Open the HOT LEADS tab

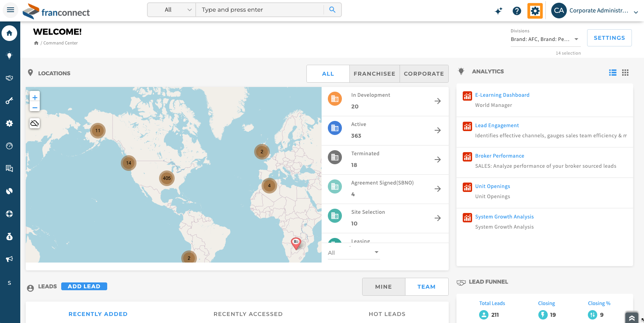coord(387,314)
